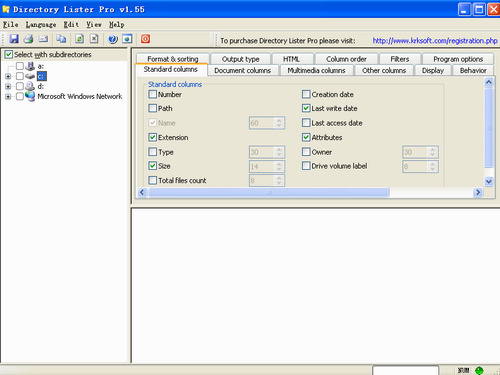This screenshot has width=500, height=375.
Task: Open the View menu
Action: 94,25
